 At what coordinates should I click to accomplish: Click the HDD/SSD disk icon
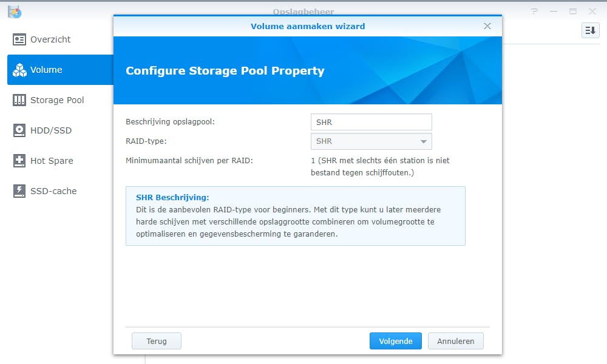pos(19,130)
